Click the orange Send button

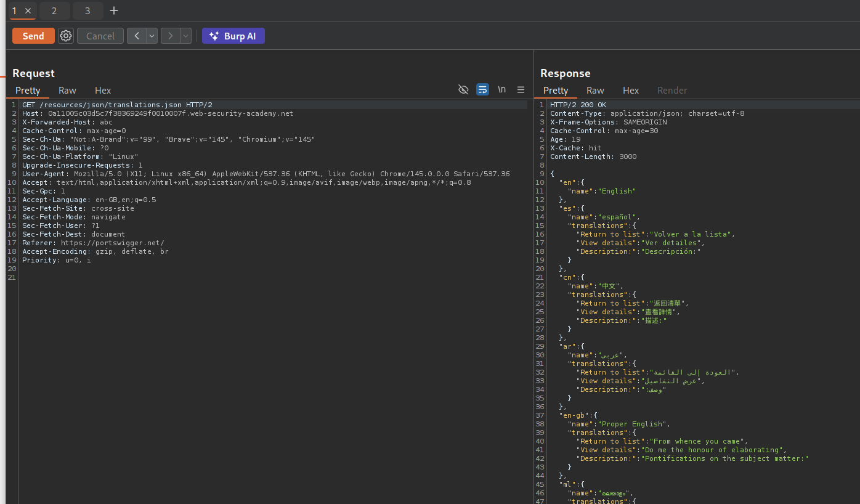coord(33,36)
